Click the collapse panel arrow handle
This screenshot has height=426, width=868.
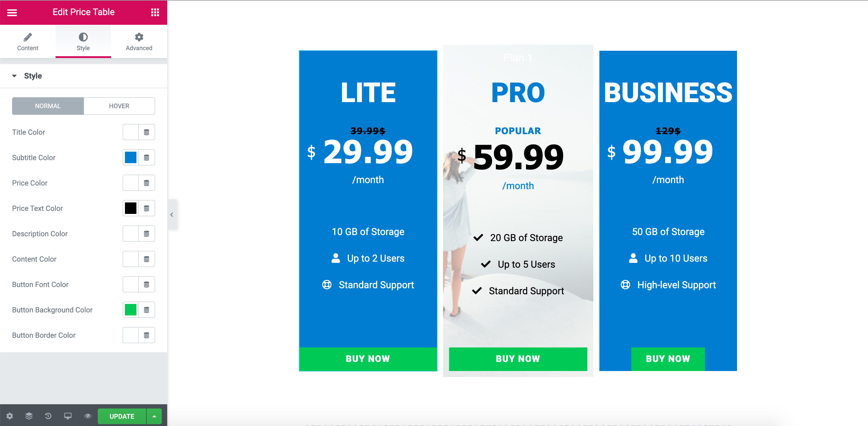[x=172, y=215]
